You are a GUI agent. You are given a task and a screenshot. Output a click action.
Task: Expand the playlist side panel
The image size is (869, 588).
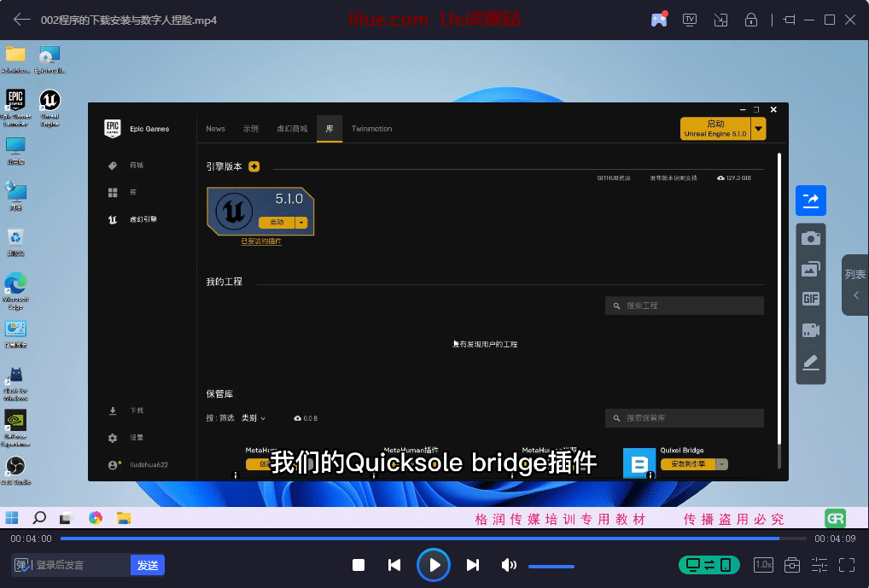[x=855, y=285]
